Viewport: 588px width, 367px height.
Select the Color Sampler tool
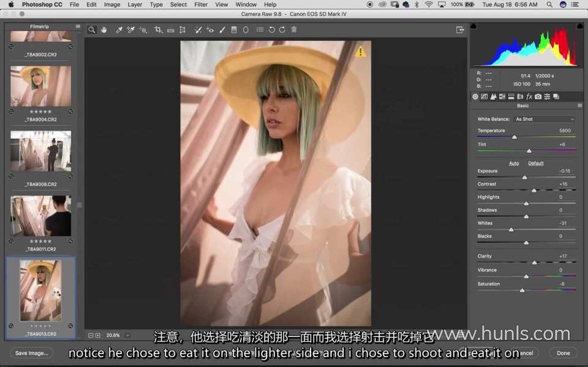pos(130,29)
